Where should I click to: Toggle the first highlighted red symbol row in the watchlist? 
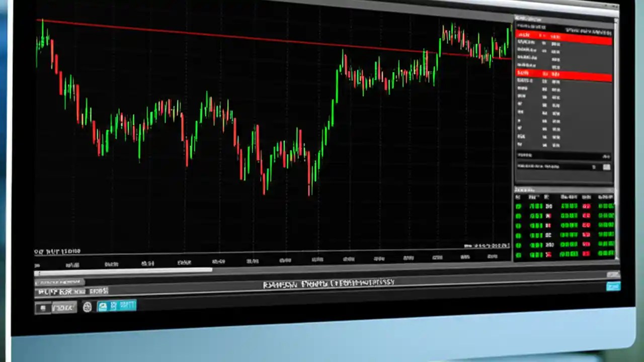553,35
